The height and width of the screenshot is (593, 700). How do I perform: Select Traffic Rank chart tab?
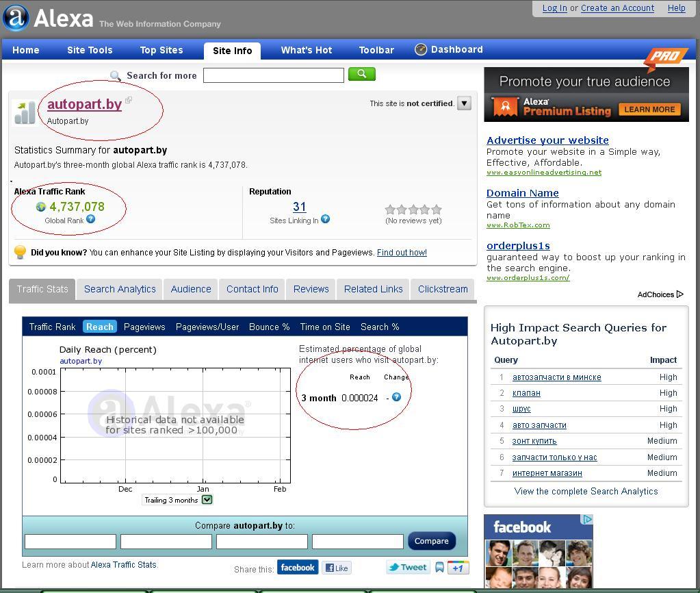tap(52, 327)
